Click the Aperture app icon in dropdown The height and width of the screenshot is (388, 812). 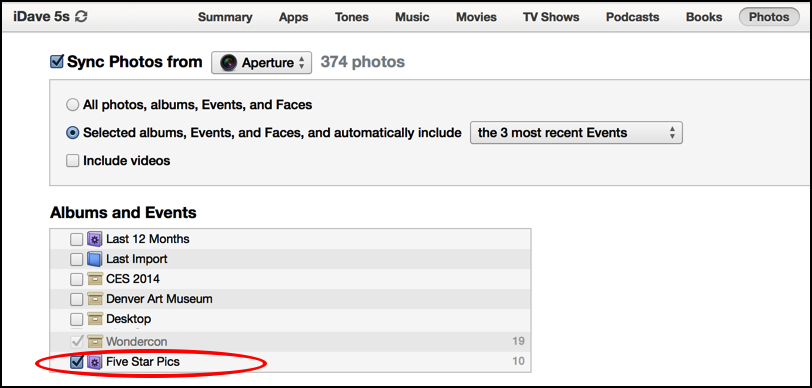click(x=228, y=63)
